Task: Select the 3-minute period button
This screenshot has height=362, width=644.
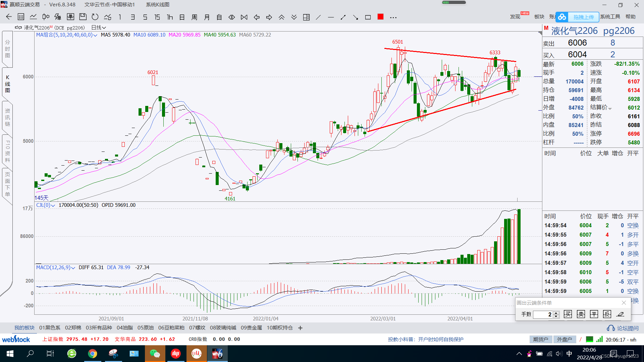Action: pos(133,17)
